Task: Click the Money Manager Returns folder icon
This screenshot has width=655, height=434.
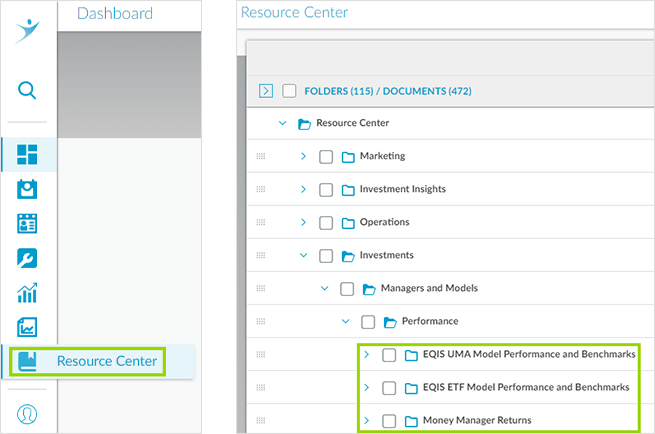Action: (411, 421)
